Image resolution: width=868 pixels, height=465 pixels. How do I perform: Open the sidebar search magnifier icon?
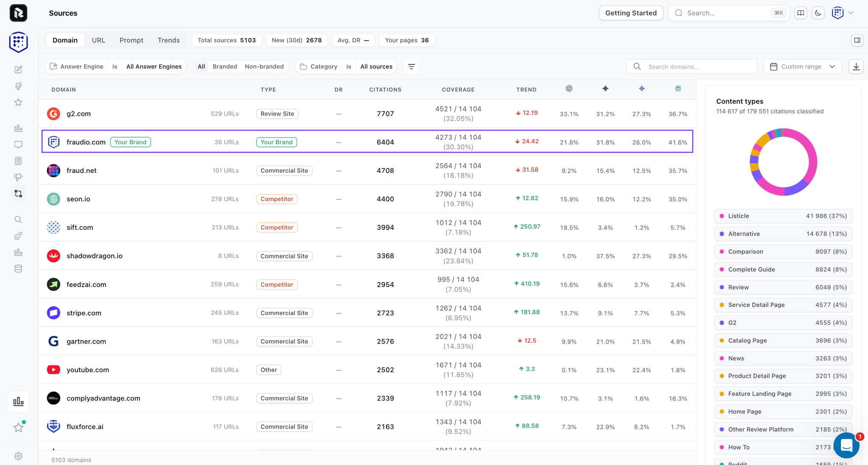pyautogui.click(x=18, y=219)
